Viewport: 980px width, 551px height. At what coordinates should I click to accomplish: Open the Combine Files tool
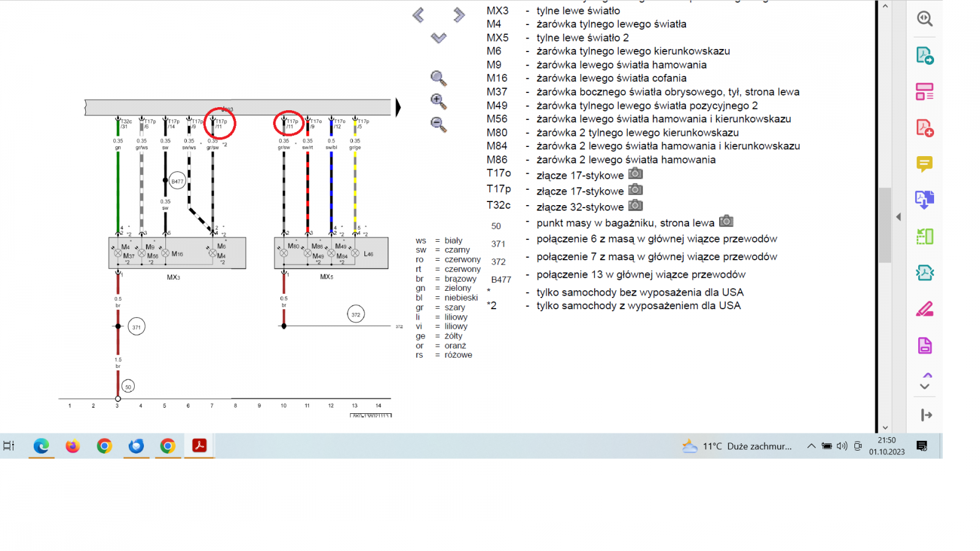click(x=925, y=200)
